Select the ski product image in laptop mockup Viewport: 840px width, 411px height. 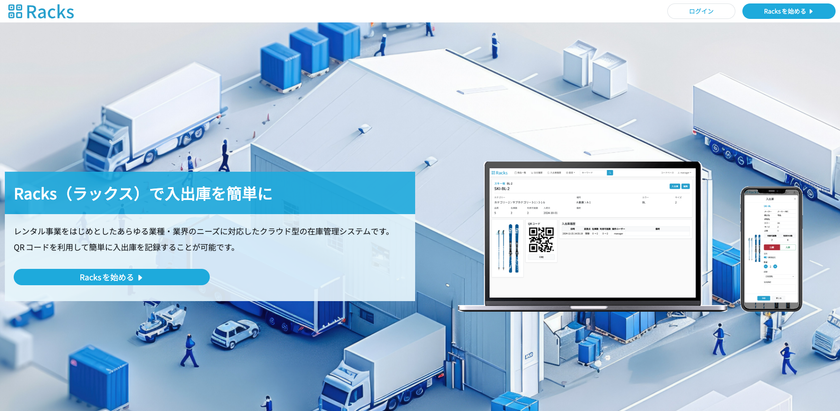(x=508, y=246)
